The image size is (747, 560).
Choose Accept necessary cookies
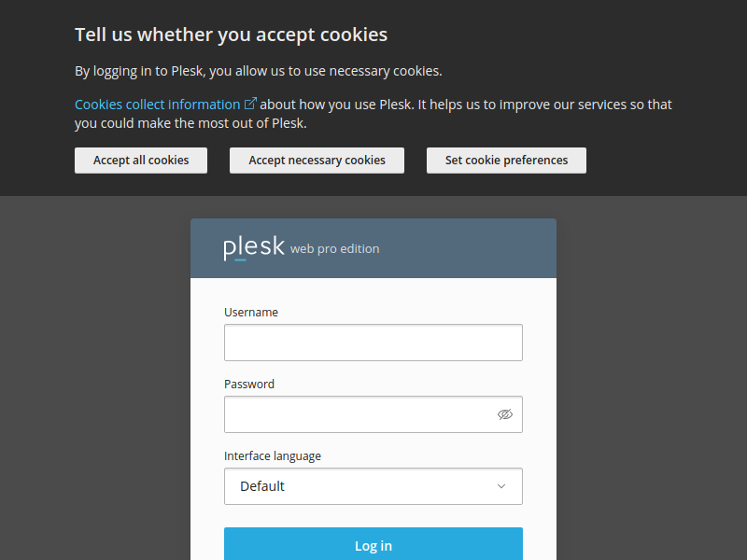tap(317, 161)
